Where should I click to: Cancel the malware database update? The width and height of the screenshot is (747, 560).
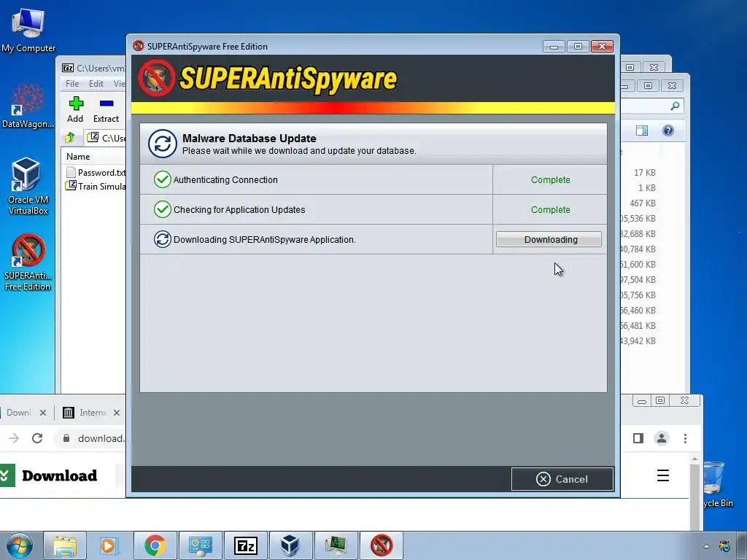click(562, 479)
